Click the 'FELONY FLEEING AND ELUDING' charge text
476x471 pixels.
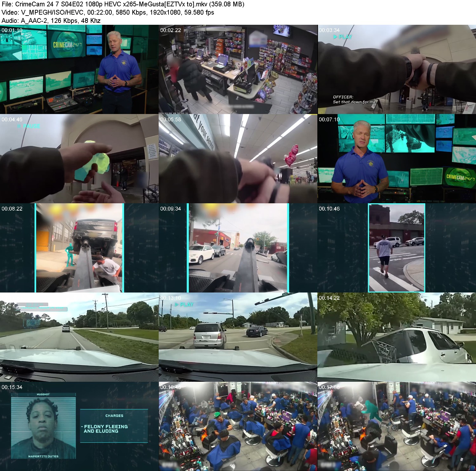point(106,429)
